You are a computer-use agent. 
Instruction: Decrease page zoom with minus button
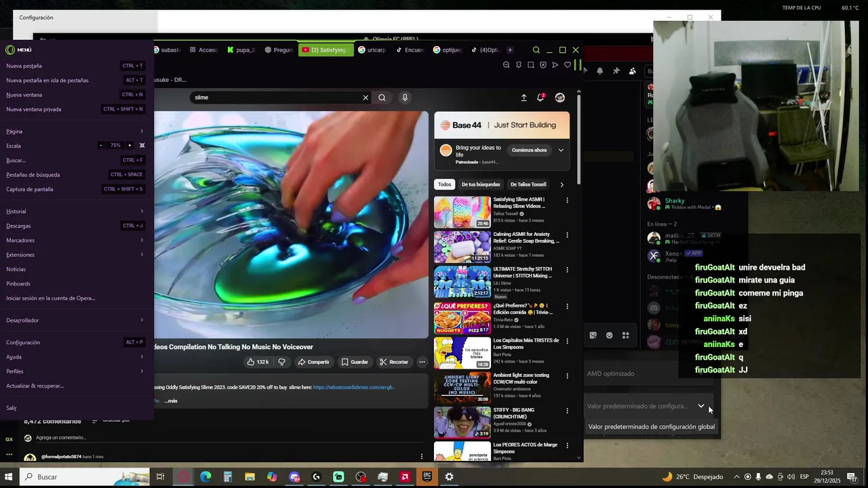click(x=101, y=146)
